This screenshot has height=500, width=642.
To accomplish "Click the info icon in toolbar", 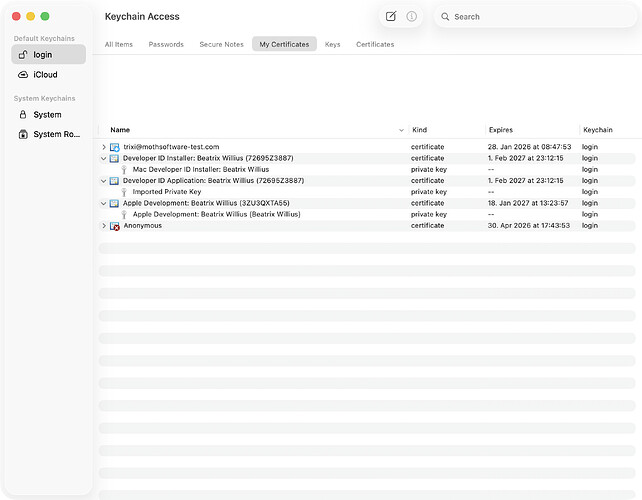I will click(x=411, y=16).
